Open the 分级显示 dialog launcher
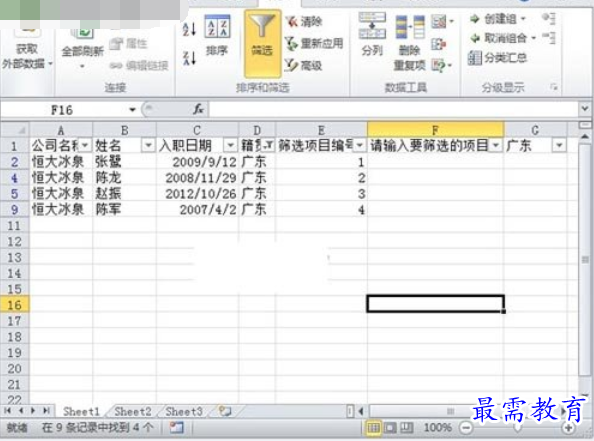 554,88
